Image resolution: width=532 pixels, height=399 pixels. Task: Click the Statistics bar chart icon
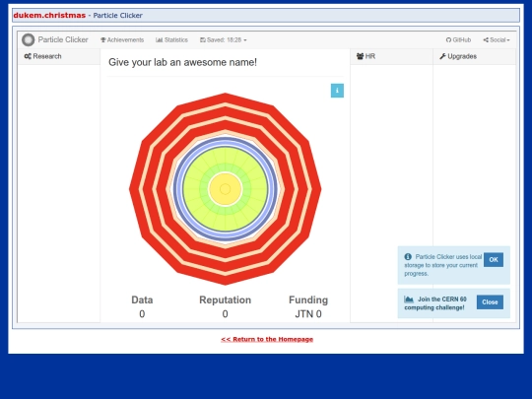point(159,40)
